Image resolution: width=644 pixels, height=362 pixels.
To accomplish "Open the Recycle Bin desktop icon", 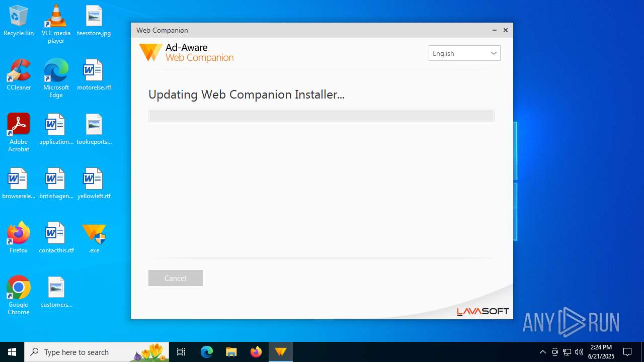I will click(19, 21).
